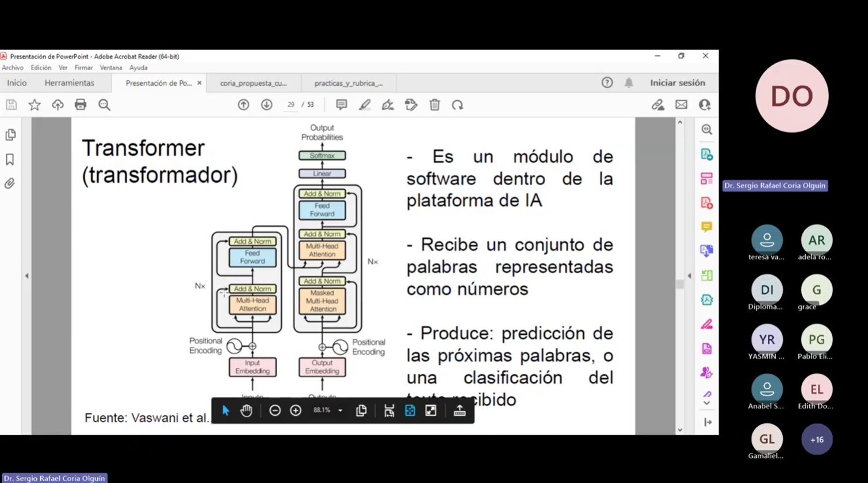Activate the arrow selection tool in the floating toolbar
This screenshot has height=483, width=868.
click(x=225, y=411)
